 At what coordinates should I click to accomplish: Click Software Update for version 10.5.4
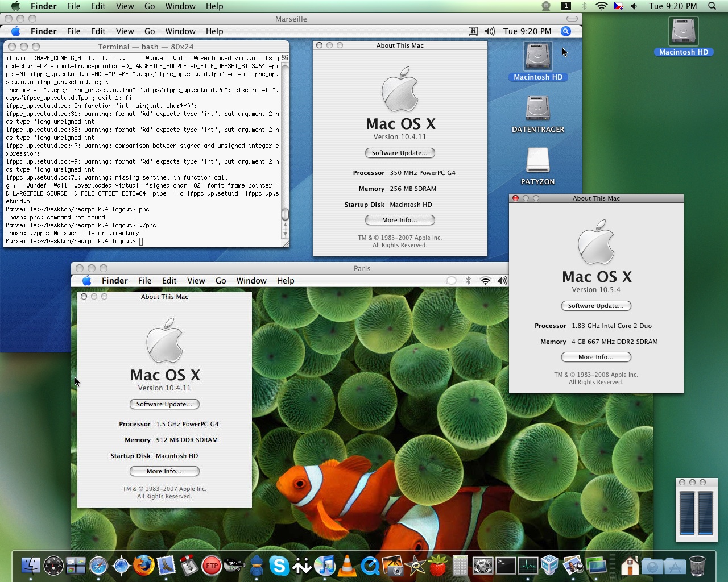click(596, 306)
